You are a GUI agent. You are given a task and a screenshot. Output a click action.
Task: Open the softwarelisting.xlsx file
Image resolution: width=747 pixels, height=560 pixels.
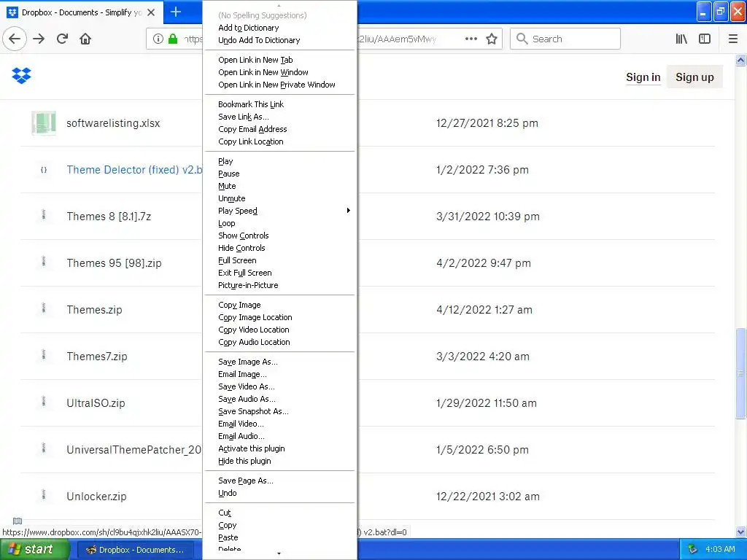coord(113,122)
